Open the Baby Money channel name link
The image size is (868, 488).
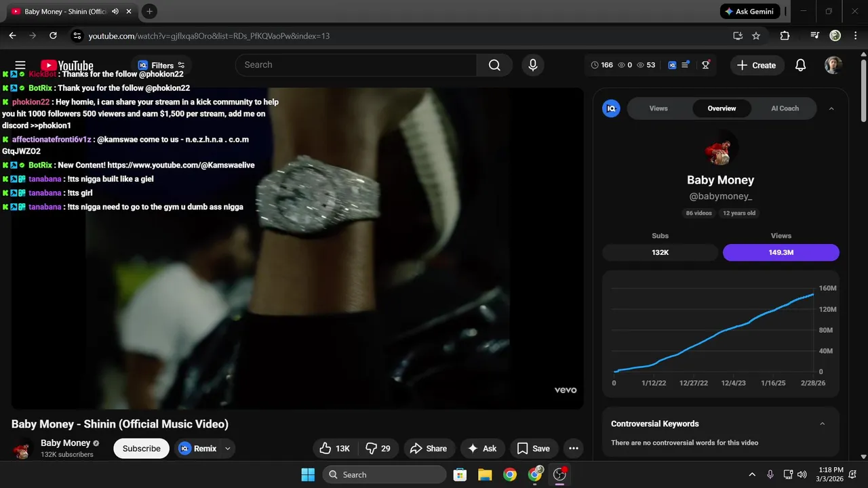point(65,443)
